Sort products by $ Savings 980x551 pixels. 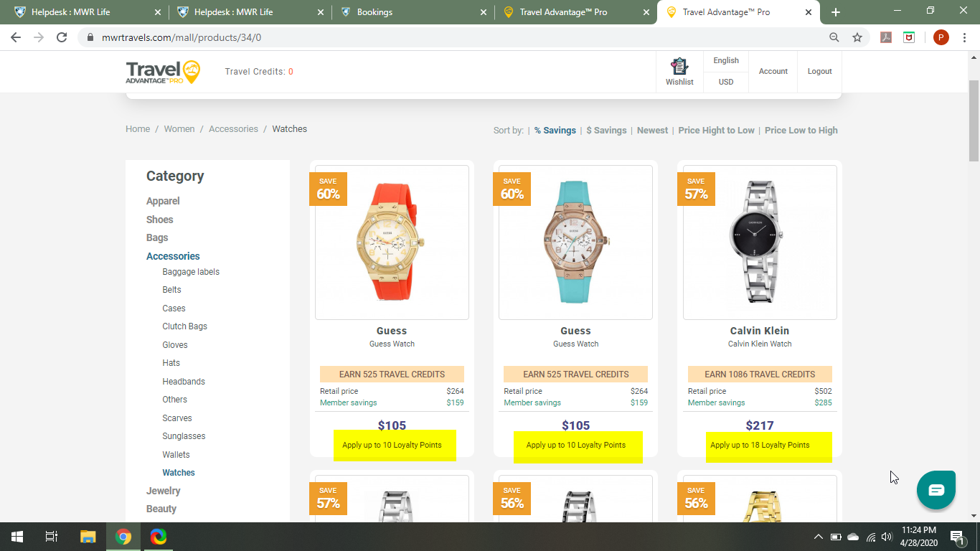606,131
